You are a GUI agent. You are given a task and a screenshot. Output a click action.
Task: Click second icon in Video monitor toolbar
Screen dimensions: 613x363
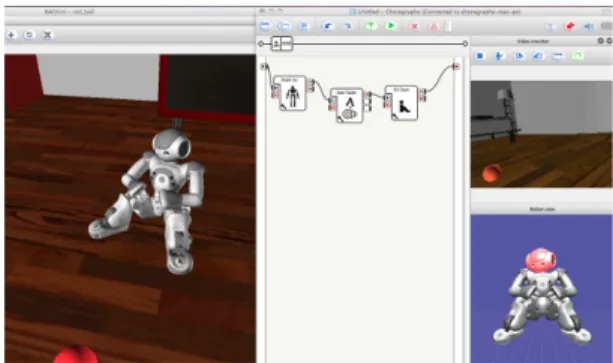click(499, 56)
